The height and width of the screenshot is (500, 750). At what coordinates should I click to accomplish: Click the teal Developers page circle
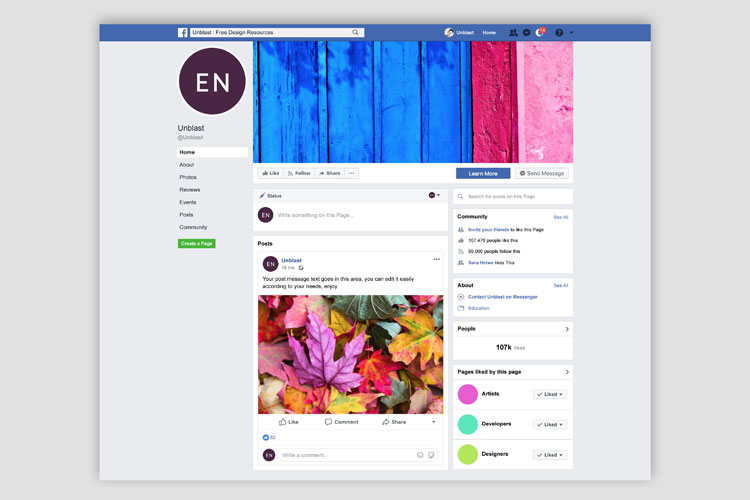(x=468, y=424)
